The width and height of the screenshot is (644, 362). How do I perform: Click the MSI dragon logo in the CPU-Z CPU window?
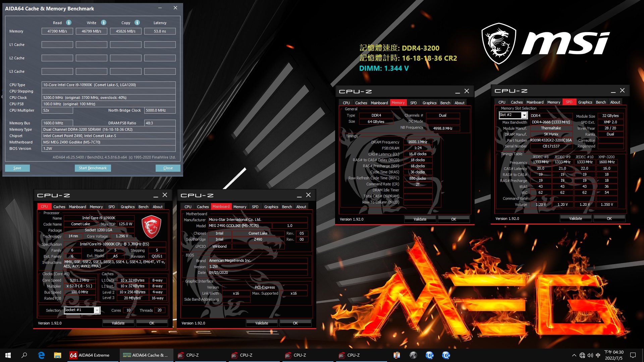point(152,227)
